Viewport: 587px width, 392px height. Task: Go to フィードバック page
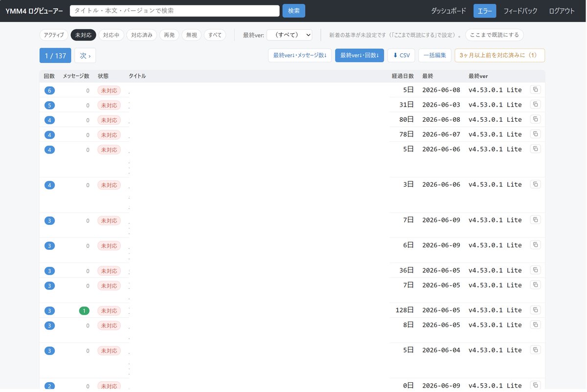tap(520, 11)
